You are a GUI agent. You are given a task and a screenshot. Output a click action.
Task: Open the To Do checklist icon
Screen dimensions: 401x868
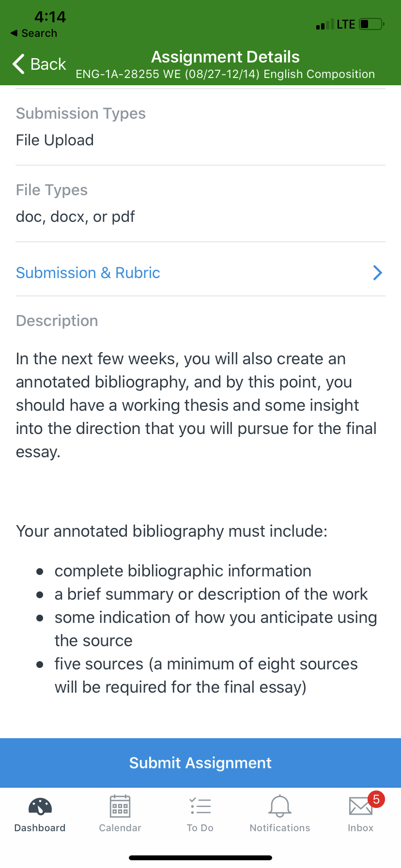point(200,806)
